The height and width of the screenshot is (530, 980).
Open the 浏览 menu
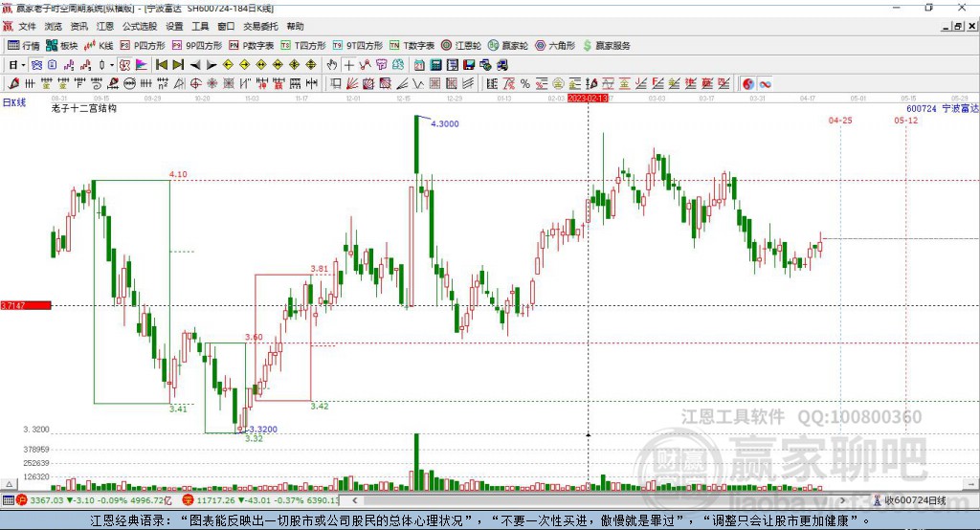point(54,26)
